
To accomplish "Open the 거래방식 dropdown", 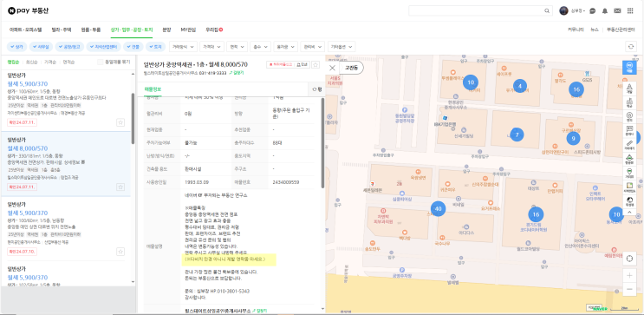I will coord(183,47).
